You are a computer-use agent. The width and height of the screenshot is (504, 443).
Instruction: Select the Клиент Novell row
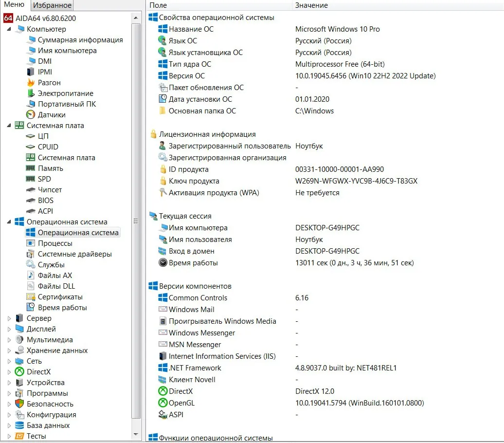(x=325, y=379)
